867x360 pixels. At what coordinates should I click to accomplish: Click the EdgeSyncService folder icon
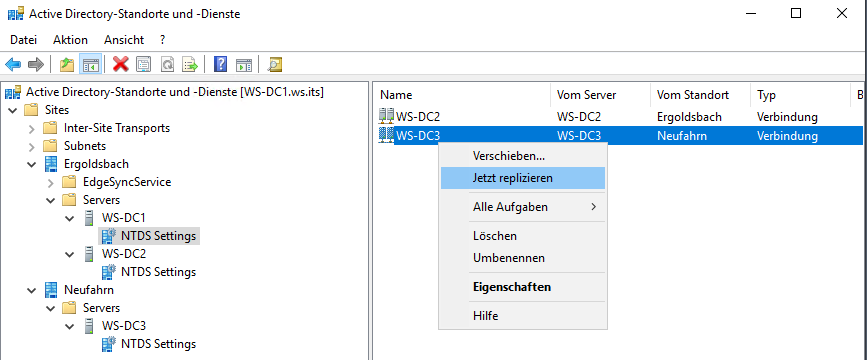click(x=69, y=182)
